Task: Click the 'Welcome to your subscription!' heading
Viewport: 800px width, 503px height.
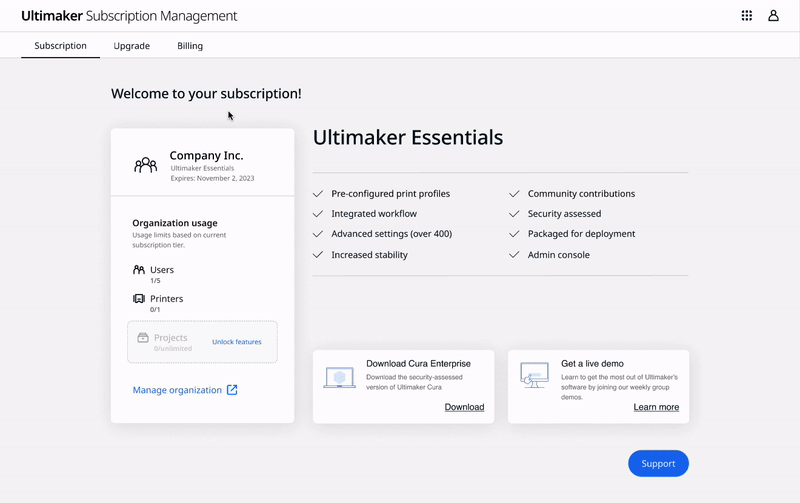Action: 206,93
